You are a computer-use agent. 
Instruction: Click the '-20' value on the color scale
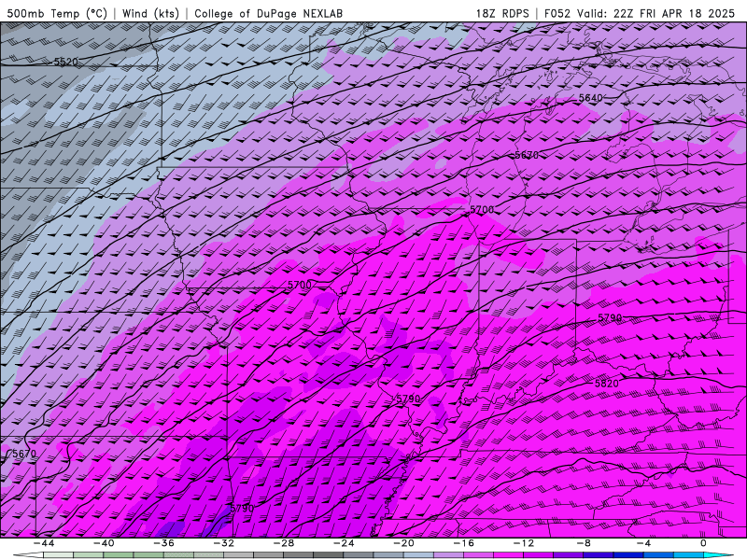point(403,543)
